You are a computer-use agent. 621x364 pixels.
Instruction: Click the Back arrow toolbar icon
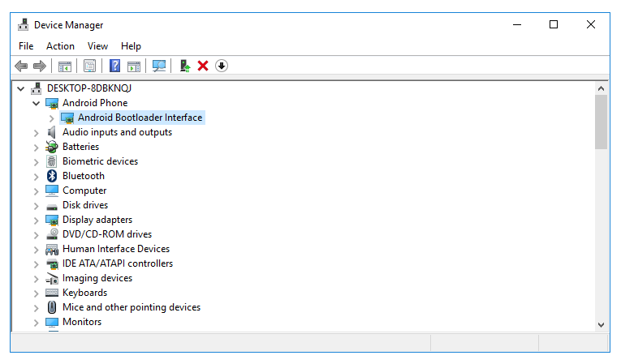tap(21, 66)
